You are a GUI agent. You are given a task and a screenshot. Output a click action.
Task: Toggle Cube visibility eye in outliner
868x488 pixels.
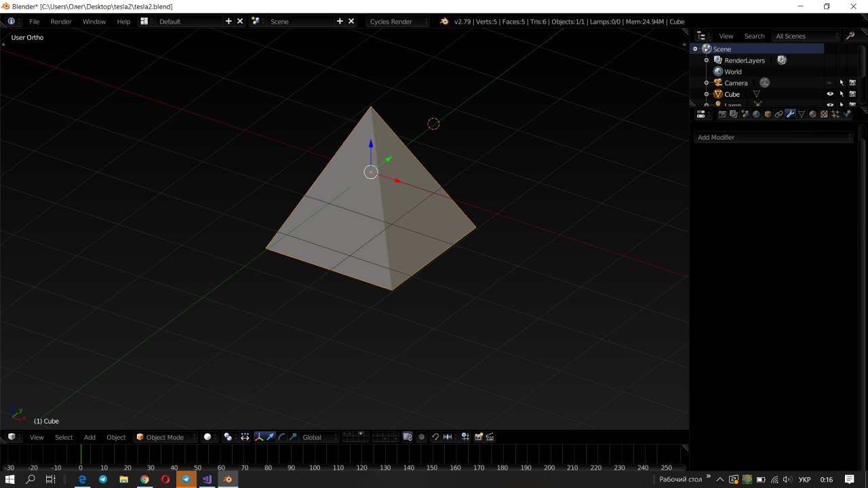pos(830,94)
